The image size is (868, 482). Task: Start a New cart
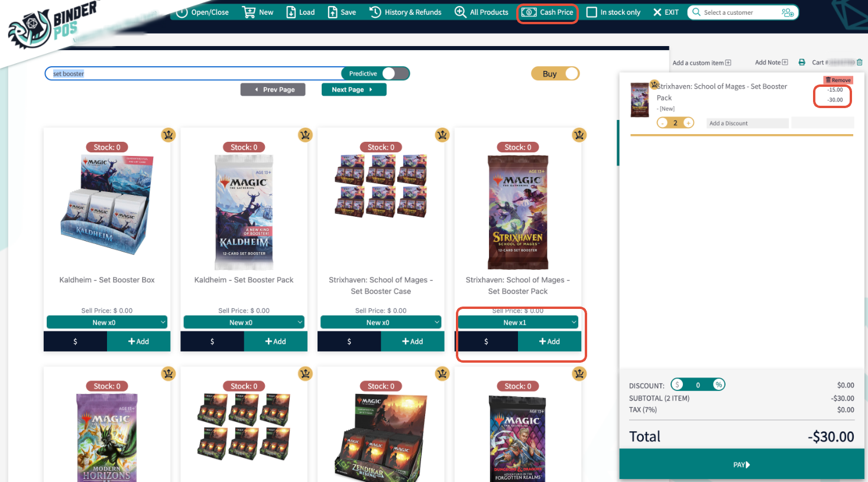258,12
